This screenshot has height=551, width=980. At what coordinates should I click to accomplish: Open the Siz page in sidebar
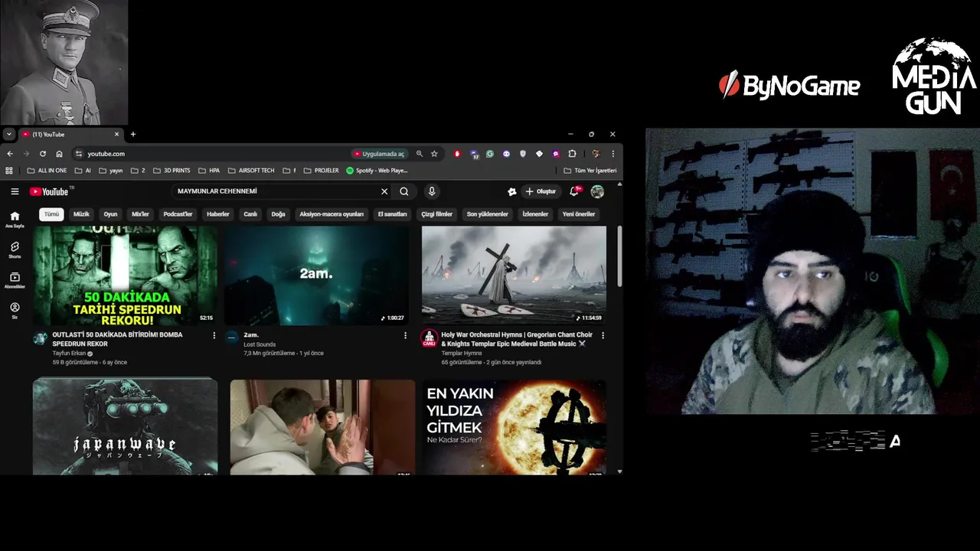click(x=15, y=310)
